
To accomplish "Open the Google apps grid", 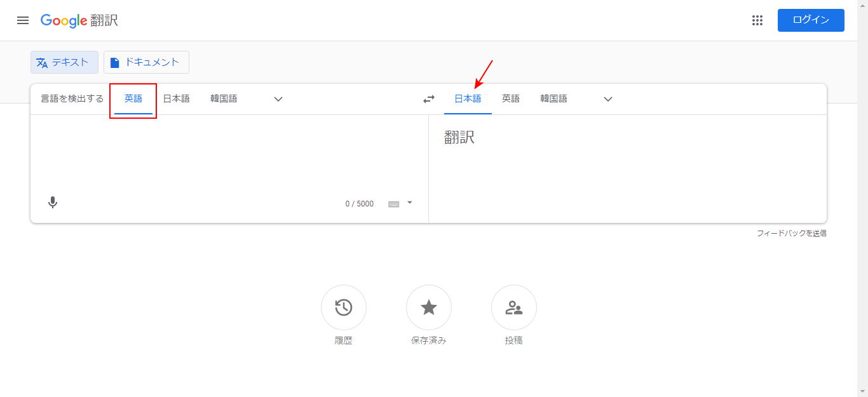I will [x=757, y=20].
